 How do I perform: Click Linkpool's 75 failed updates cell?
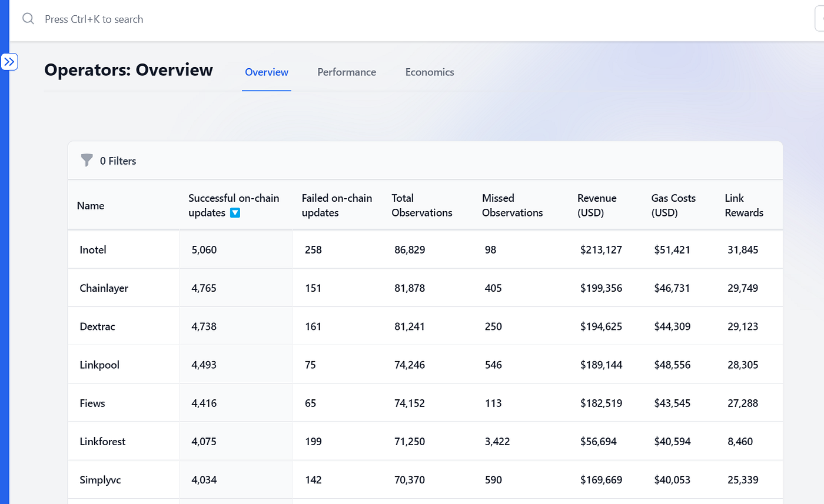[310, 365]
